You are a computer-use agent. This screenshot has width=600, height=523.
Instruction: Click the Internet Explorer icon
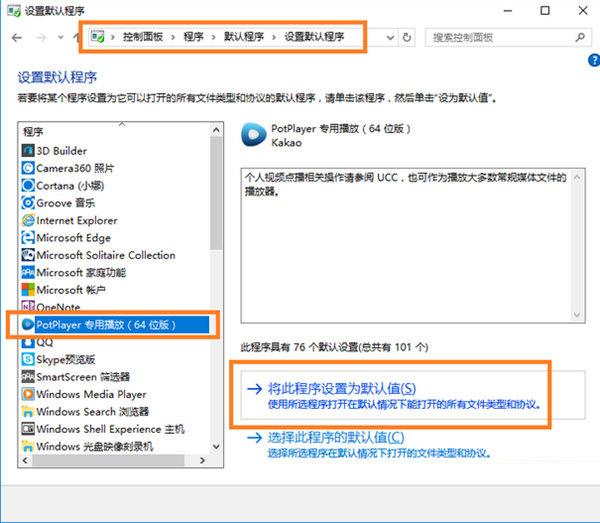[x=28, y=220]
